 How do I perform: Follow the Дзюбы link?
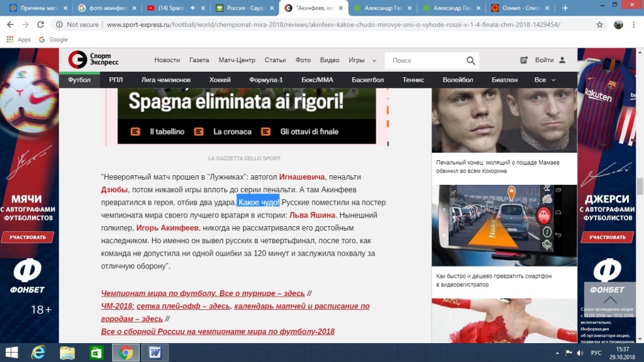point(114,190)
